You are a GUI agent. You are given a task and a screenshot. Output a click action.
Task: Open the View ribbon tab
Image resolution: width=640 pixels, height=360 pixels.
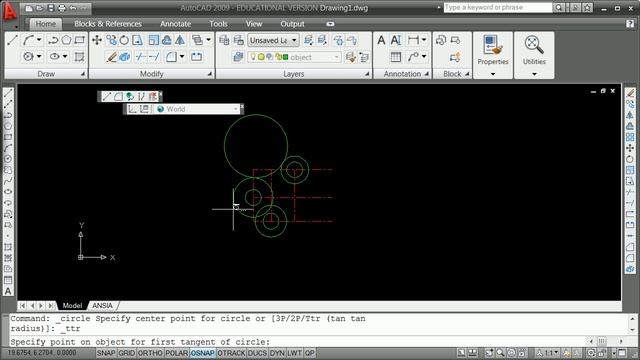(x=254, y=24)
